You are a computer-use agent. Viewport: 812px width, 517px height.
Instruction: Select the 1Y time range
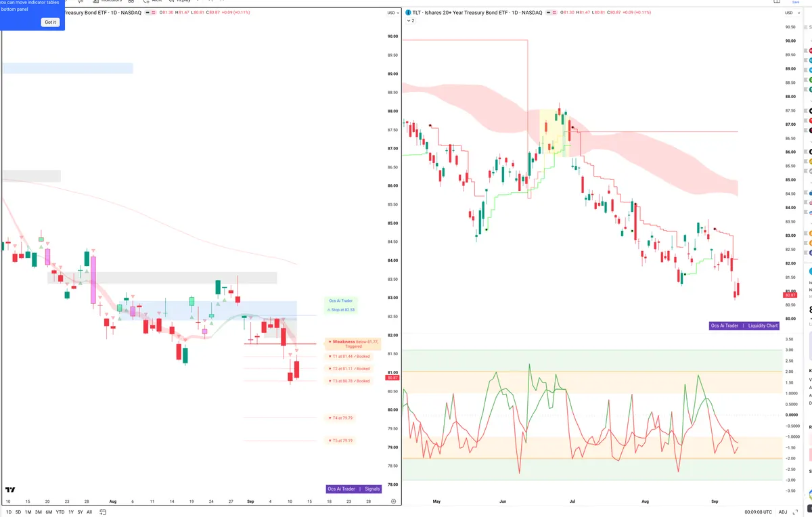[x=71, y=512]
